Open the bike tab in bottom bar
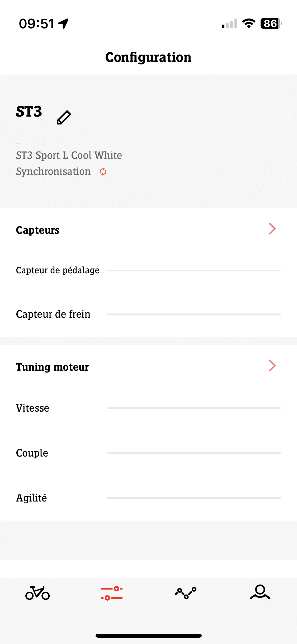 37,593
